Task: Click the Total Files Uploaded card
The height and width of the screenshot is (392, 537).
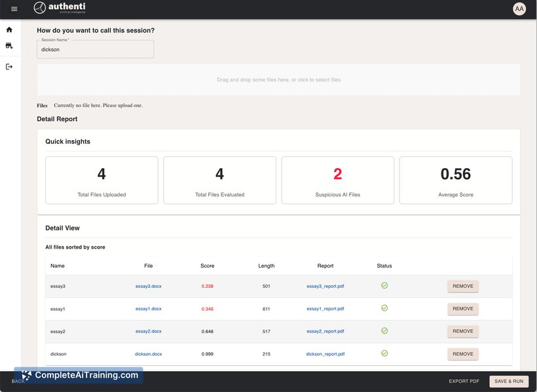Action: 102,180
